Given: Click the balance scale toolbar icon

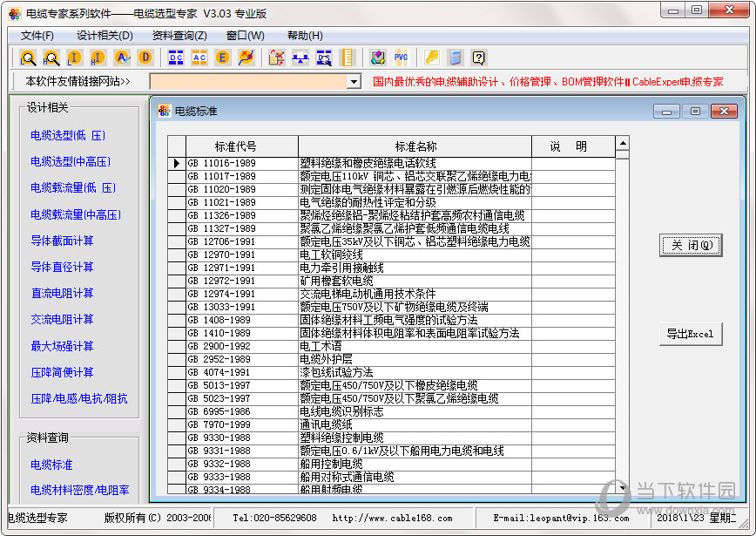Looking at the screenshot, I should [x=300, y=58].
